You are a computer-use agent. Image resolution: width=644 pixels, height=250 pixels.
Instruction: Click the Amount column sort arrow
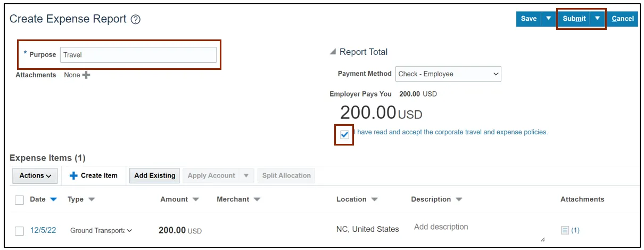pyautogui.click(x=196, y=199)
